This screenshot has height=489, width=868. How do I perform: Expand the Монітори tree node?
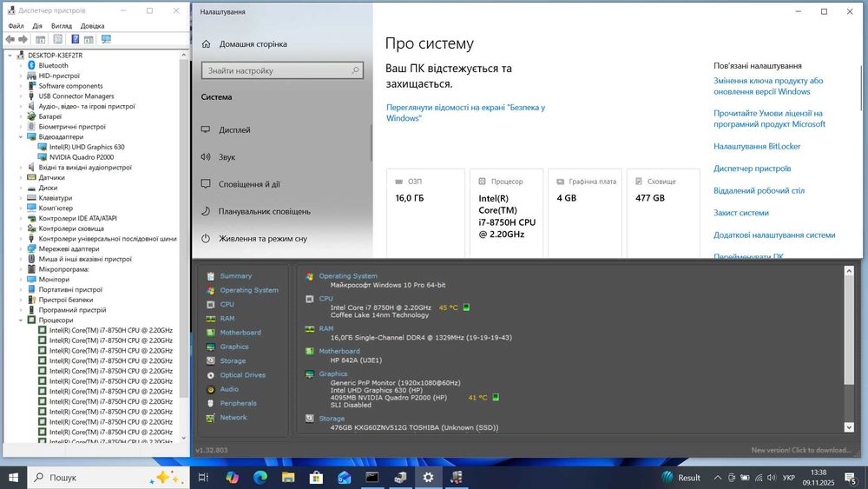[21, 279]
